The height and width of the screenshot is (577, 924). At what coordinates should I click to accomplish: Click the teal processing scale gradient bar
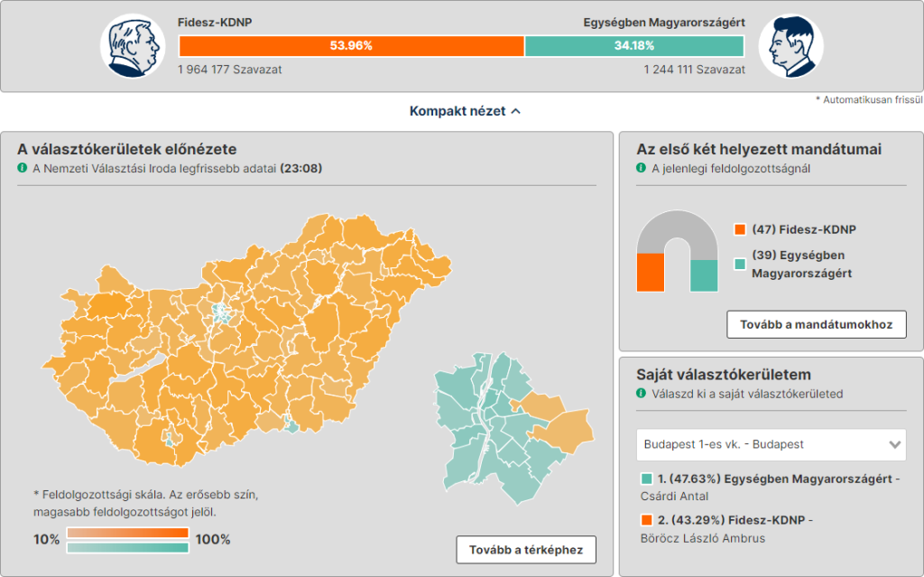pyautogui.click(x=128, y=547)
